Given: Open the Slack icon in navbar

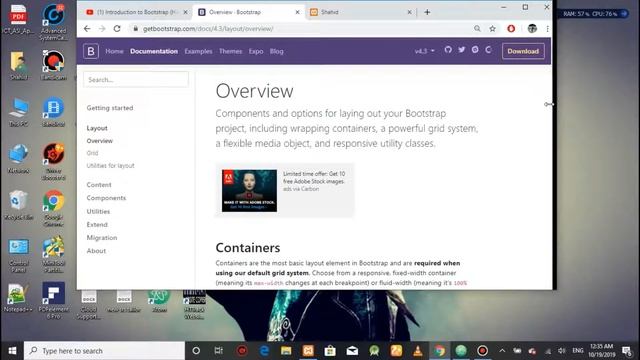Looking at the screenshot, I should tap(475, 50).
